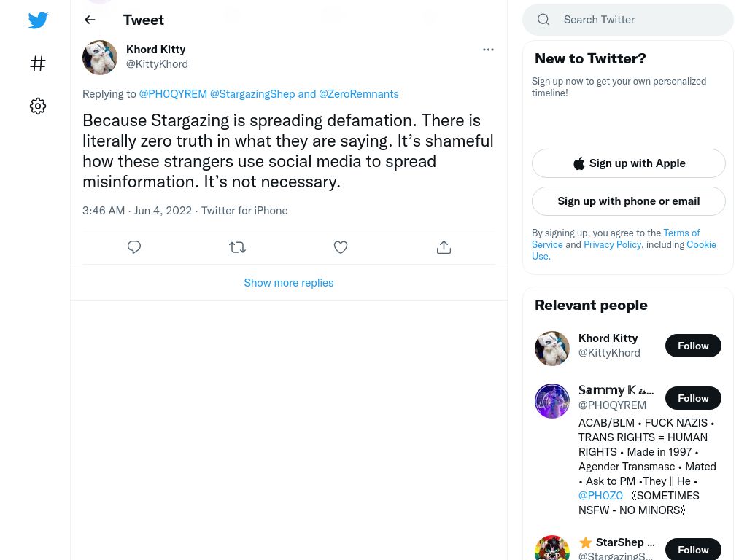
Task: Open the Privacy Policy link
Action: pos(612,244)
